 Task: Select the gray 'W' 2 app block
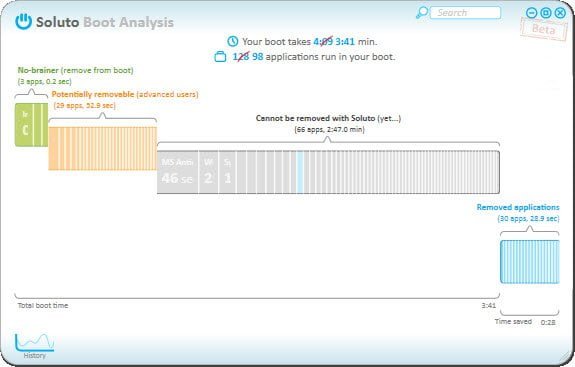208,172
